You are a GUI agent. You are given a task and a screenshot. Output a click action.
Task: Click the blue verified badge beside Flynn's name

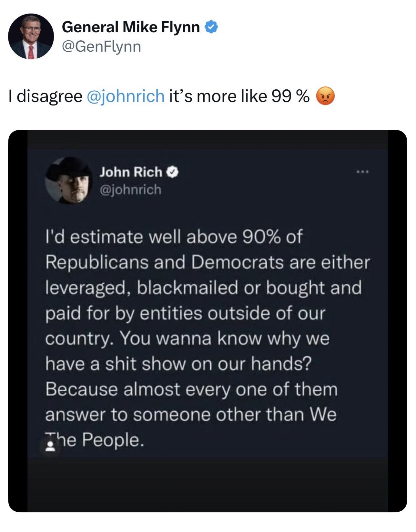coord(212,27)
